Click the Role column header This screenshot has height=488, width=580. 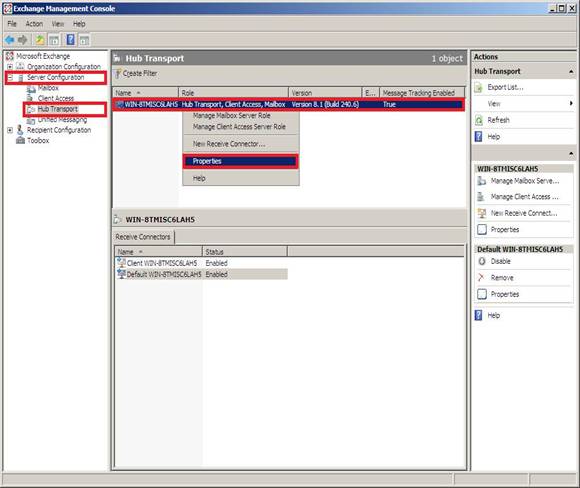pos(233,93)
